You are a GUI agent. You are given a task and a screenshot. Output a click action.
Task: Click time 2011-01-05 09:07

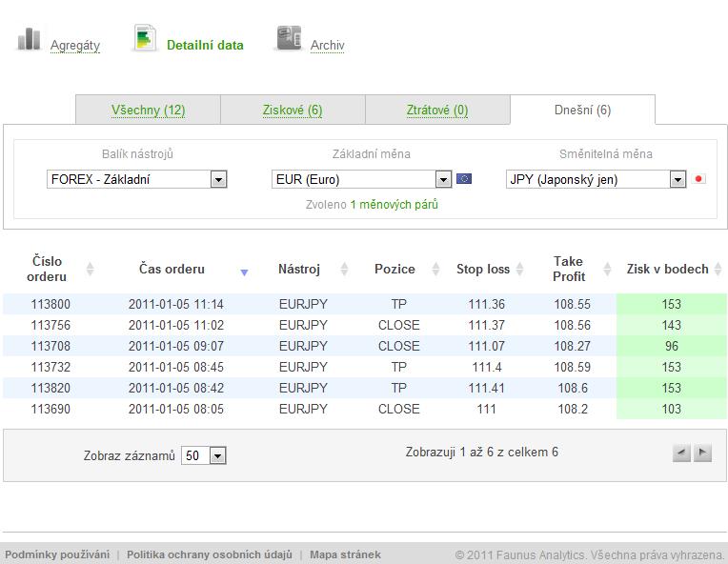click(x=176, y=346)
